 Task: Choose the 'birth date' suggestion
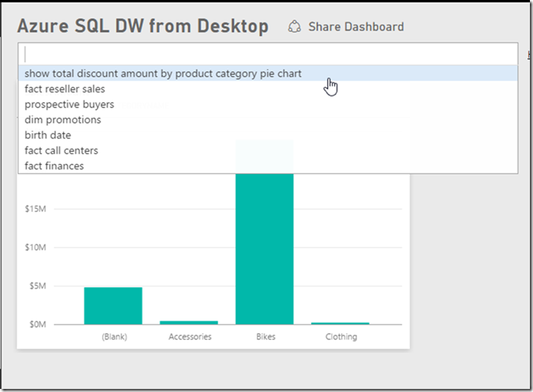click(x=268, y=135)
